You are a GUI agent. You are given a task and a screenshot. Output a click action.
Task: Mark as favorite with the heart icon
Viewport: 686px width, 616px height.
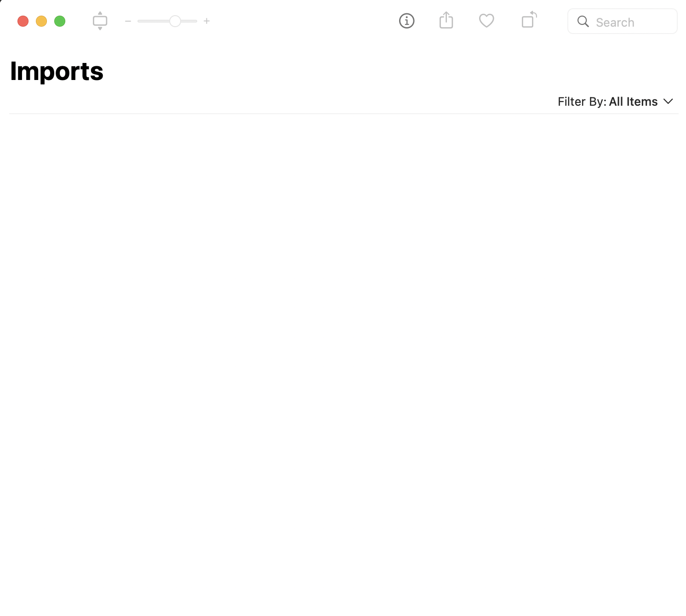pyautogui.click(x=486, y=21)
